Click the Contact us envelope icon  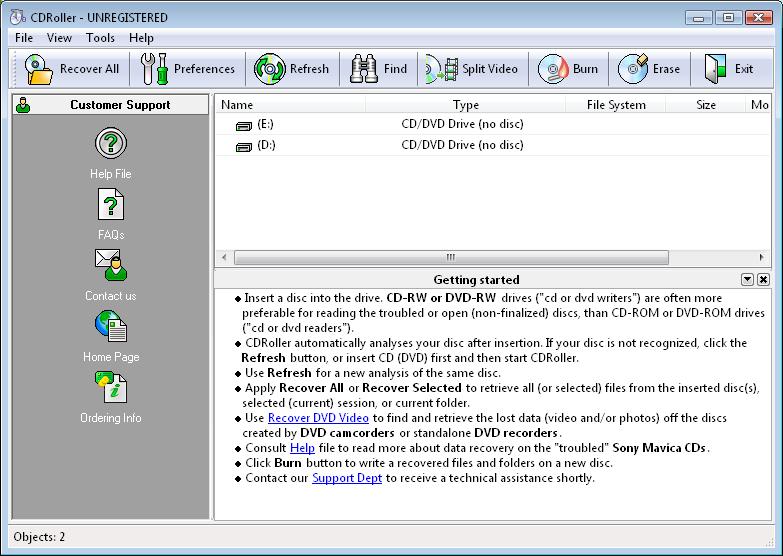pos(111,265)
